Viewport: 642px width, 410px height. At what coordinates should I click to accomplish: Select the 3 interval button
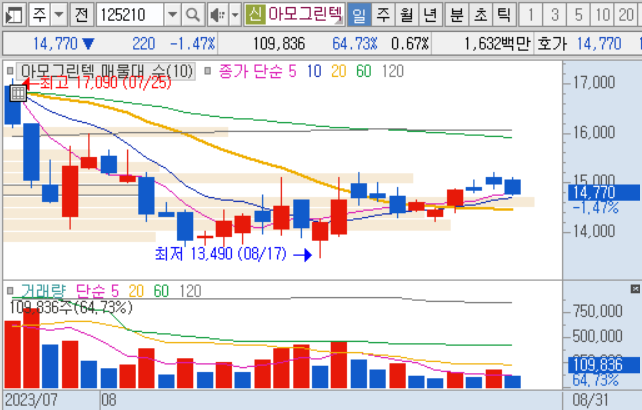555,15
